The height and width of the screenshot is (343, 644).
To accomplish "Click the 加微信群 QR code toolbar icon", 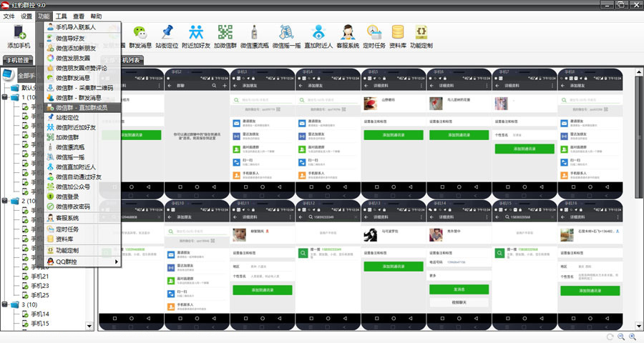I will click(225, 36).
